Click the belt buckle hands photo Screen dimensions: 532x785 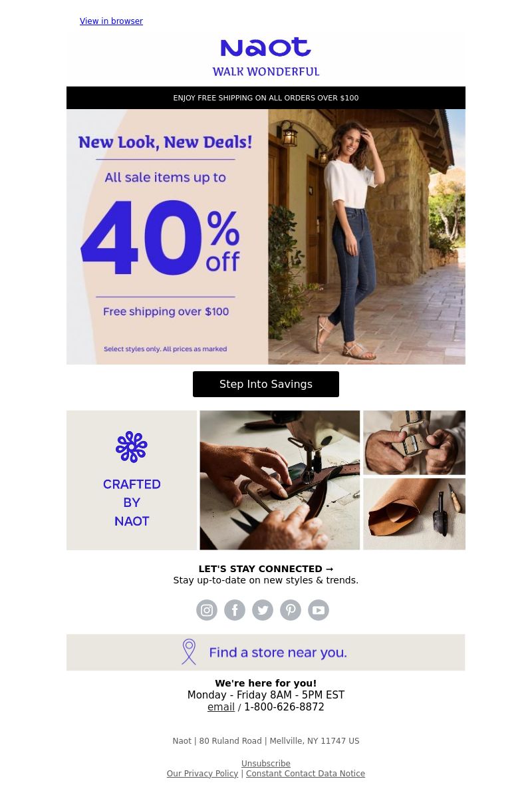[x=414, y=442]
